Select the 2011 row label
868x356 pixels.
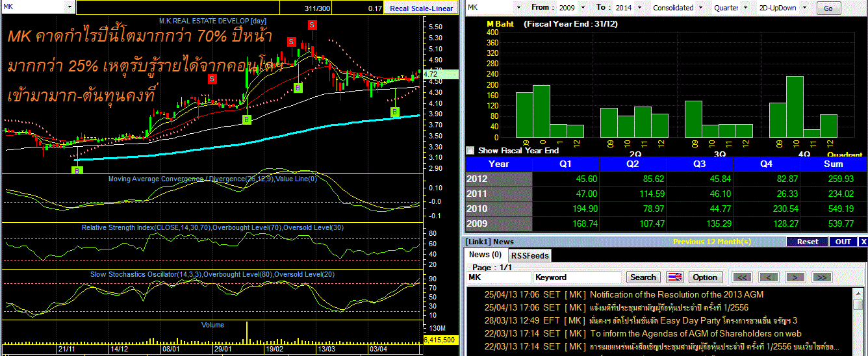(x=499, y=194)
